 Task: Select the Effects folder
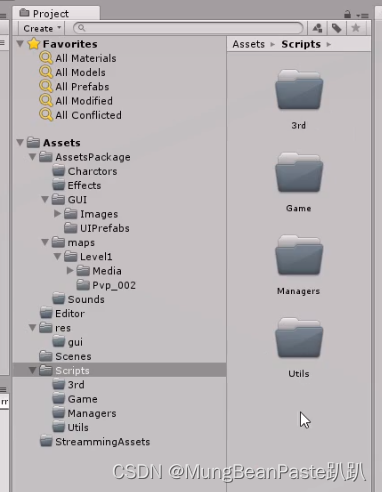coord(84,185)
